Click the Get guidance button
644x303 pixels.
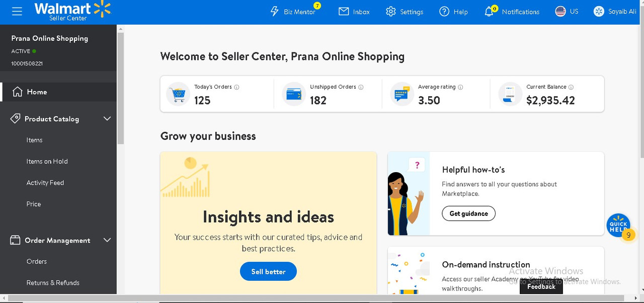[468, 213]
